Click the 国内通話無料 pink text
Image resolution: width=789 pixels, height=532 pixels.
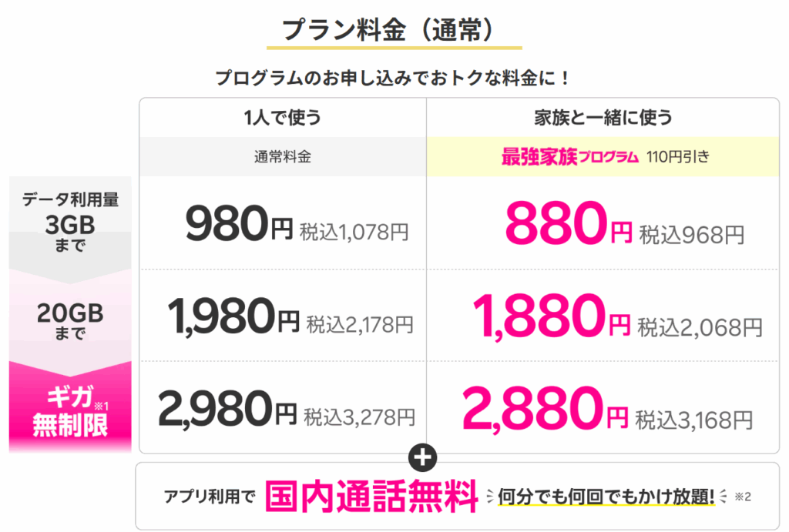[371, 497]
